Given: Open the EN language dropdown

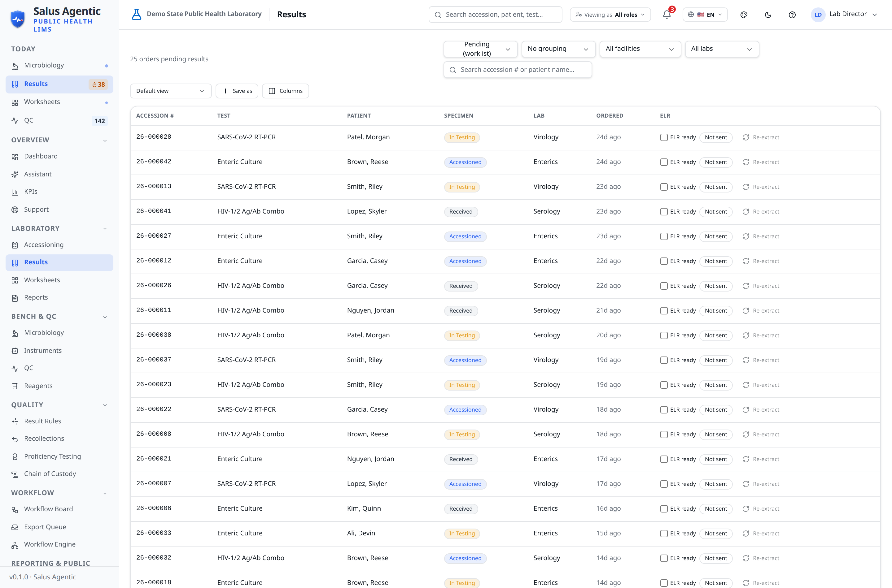Looking at the screenshot, I should point(705,15).
